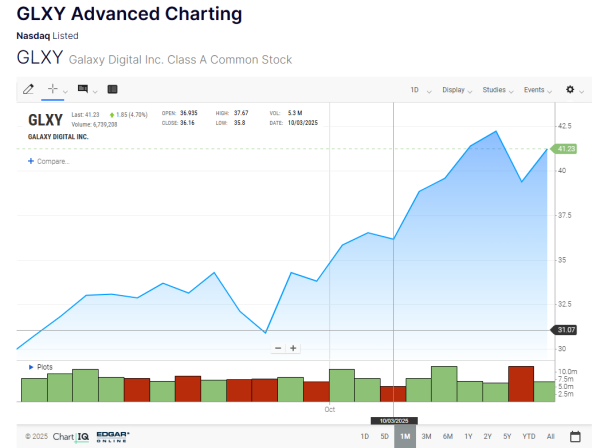Click the ChartIQ logo
The width and height of the screenshot is (600, 448).
point(71,436)
